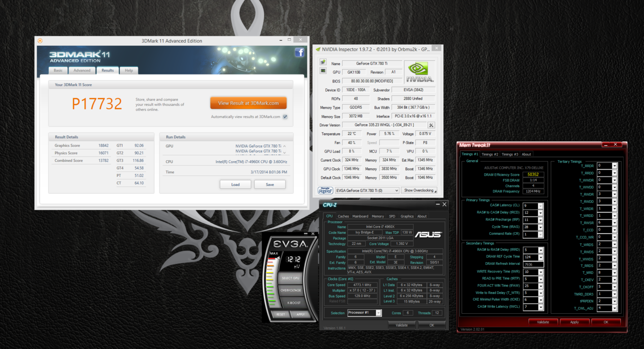Screen dimensions: 644x349
Task: Expand RAS# to CAS# Delay dropdown
Action: 540,213
